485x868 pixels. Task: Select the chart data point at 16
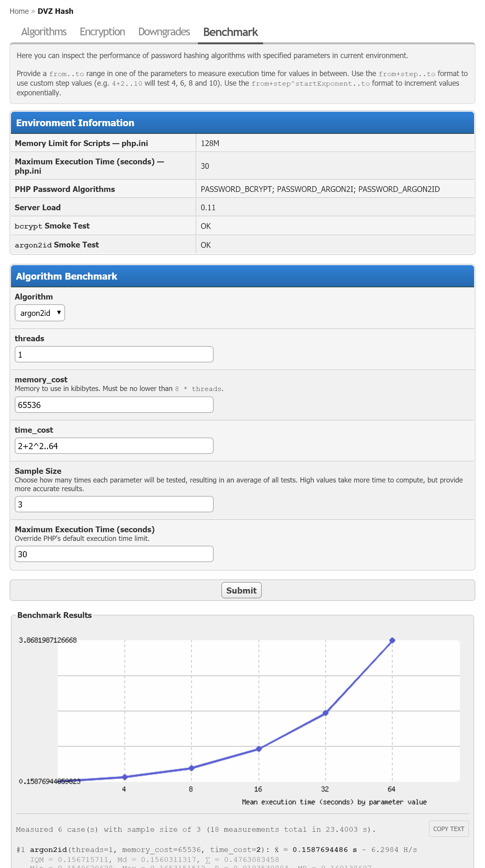click(259, 749)
